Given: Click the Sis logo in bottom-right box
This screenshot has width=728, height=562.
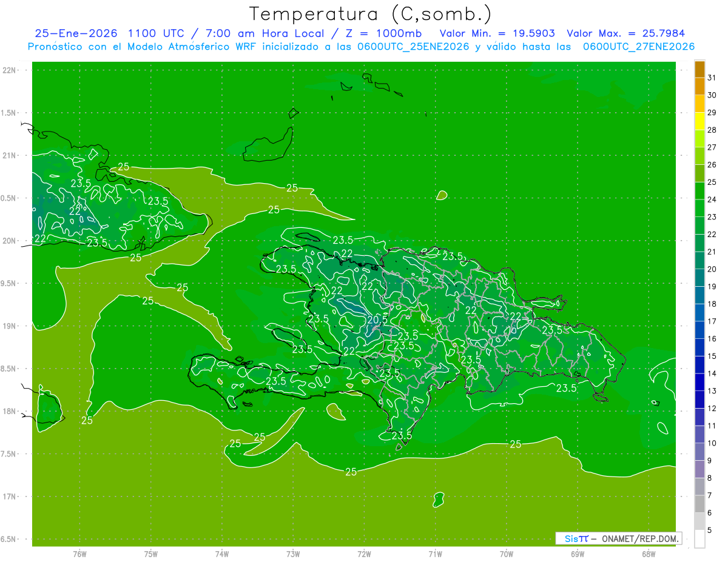Looking at the screenshot, I should (576, 538).
